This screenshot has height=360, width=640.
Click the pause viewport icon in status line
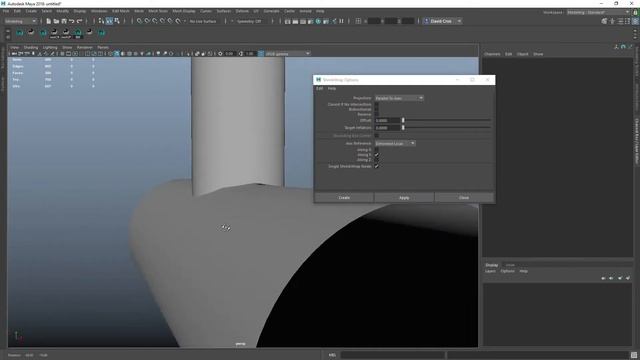[341, 21]
